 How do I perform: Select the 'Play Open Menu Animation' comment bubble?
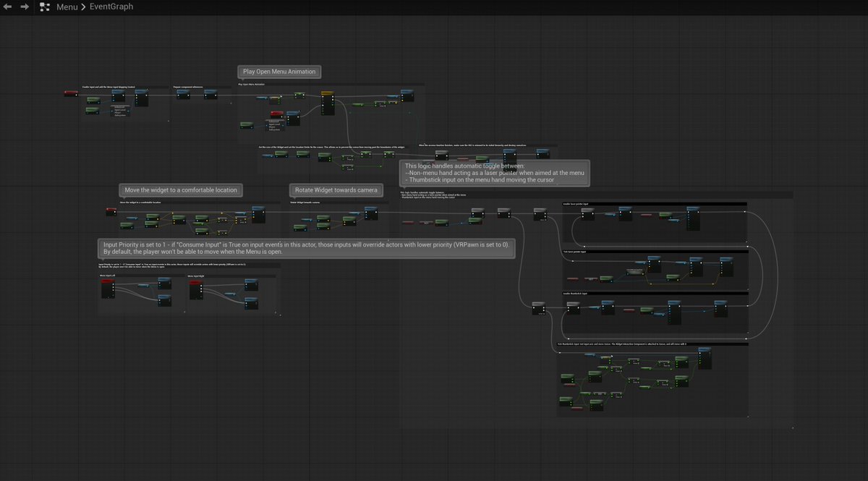[278, 72]
